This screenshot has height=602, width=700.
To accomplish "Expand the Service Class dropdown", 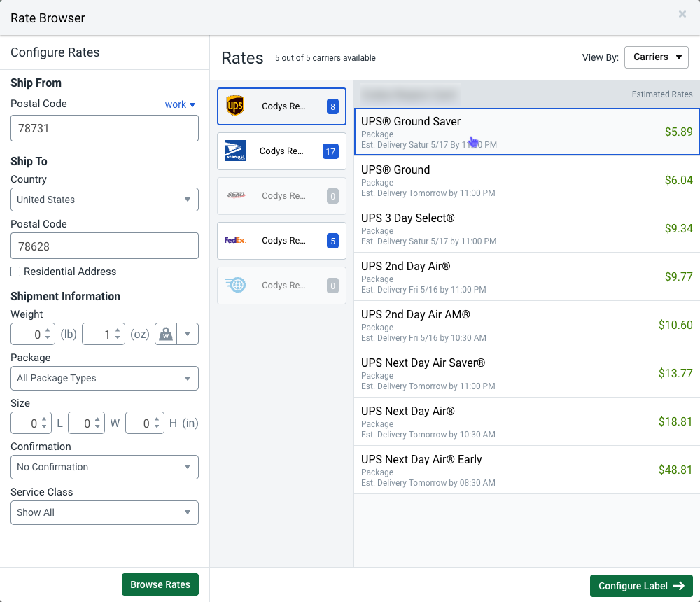I will pos(104,512).
